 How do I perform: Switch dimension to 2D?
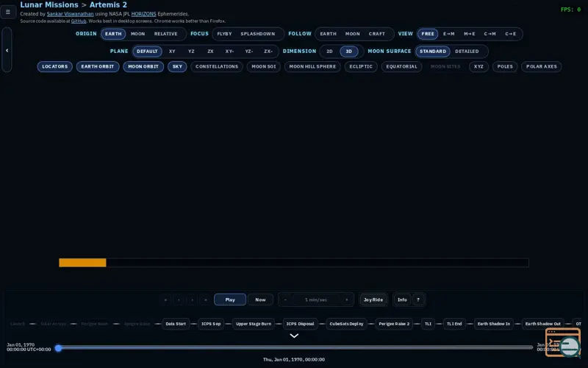pos(329,51)
